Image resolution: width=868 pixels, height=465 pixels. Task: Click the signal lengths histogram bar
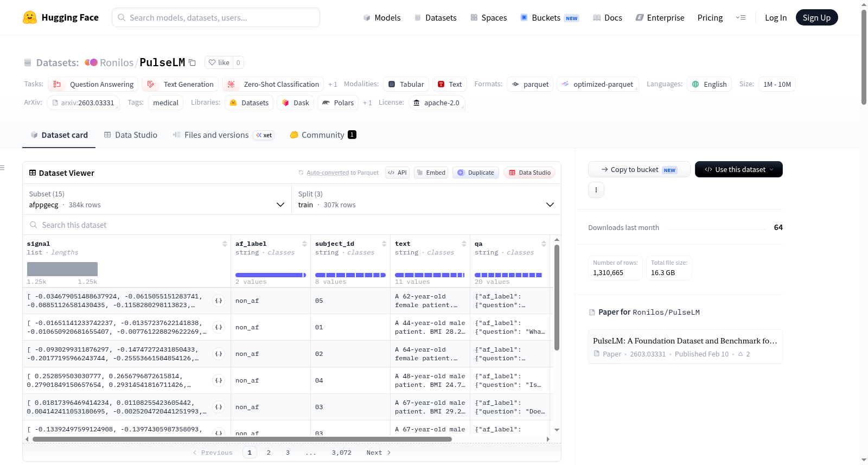point(62,269)
